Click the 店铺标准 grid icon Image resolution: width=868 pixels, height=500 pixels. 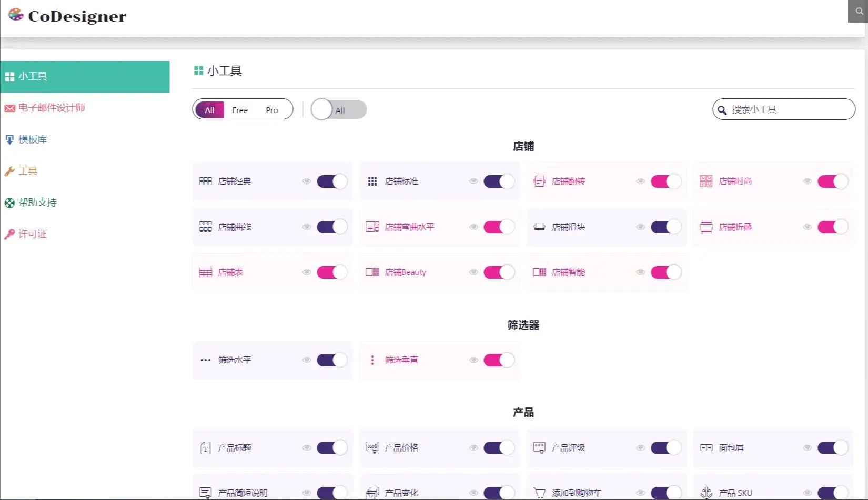[372, 181]
